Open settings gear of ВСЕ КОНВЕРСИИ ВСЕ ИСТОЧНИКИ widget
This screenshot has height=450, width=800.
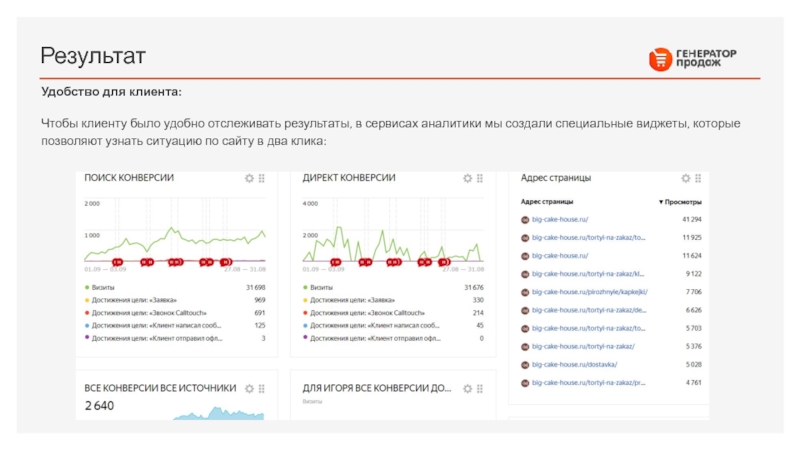pos(249,388)
